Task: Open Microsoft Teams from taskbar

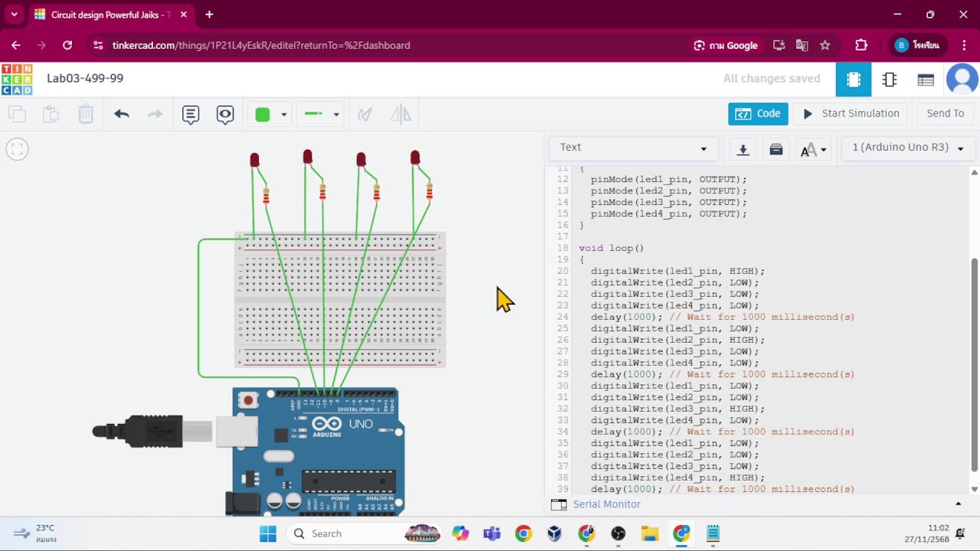Action: tap(491, 533)
